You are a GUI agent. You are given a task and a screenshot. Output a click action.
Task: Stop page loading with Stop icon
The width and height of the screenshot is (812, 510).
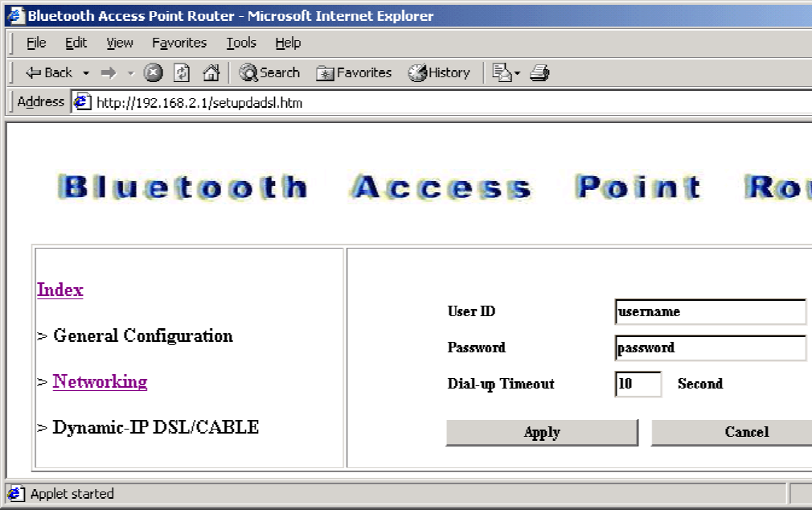pyautogui.click(x=153, y=73)
